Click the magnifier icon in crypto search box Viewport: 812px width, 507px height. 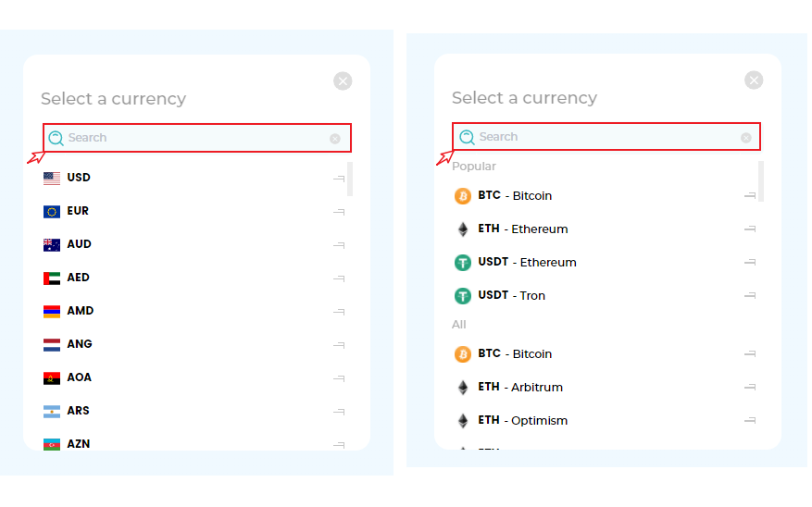(468, 137)
